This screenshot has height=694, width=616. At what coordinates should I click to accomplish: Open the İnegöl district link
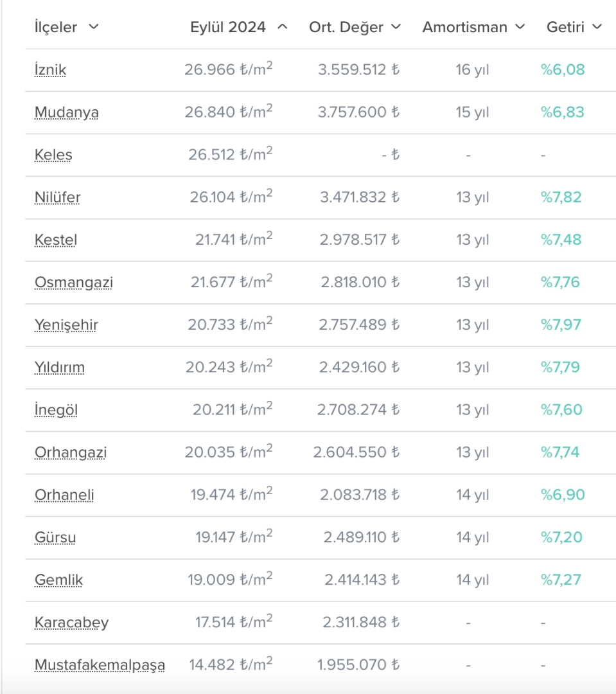[x=56, y=410]
